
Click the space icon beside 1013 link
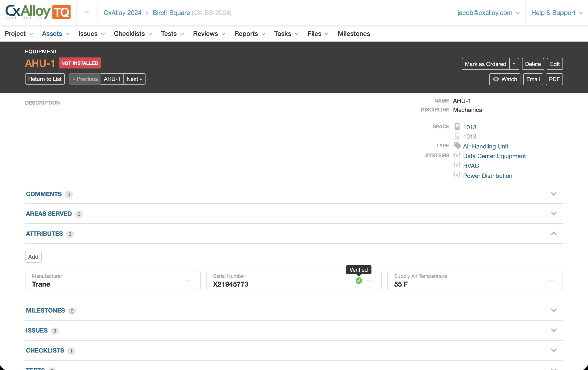(457, 126)
